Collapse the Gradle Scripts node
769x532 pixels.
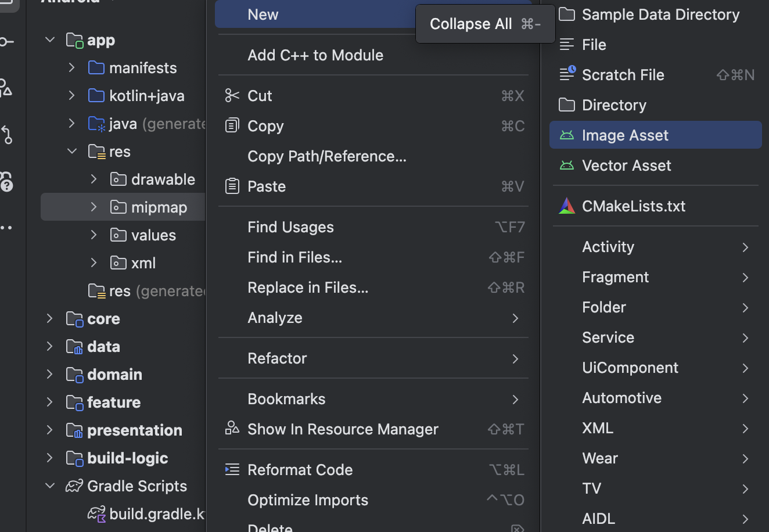coord(50,486)
